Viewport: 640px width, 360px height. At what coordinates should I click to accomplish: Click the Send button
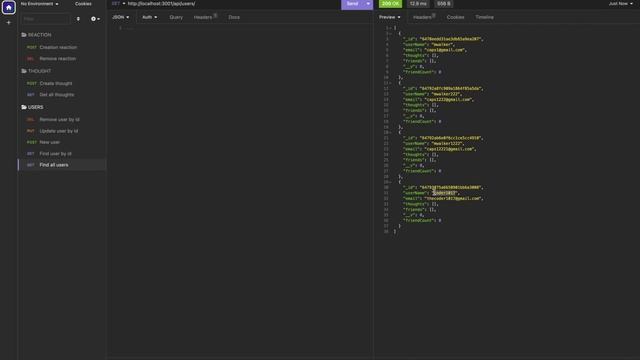click(x=352, y=4)
